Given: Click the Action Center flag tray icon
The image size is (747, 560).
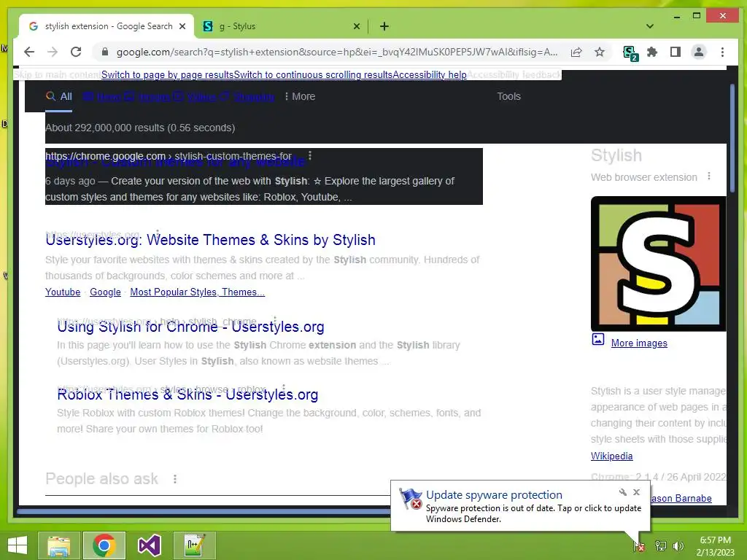Looking at the screenshot, I should [639, 546].
